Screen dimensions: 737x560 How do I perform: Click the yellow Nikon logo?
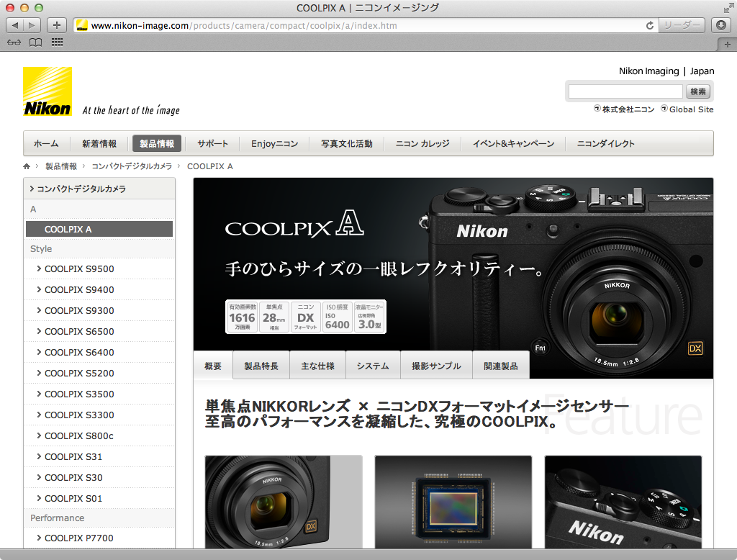48,91
